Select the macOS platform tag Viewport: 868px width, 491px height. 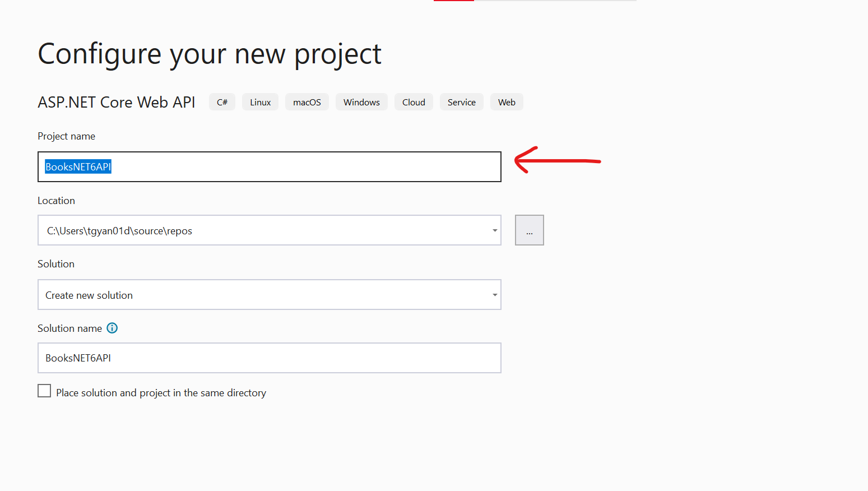[x=307, y=101]
